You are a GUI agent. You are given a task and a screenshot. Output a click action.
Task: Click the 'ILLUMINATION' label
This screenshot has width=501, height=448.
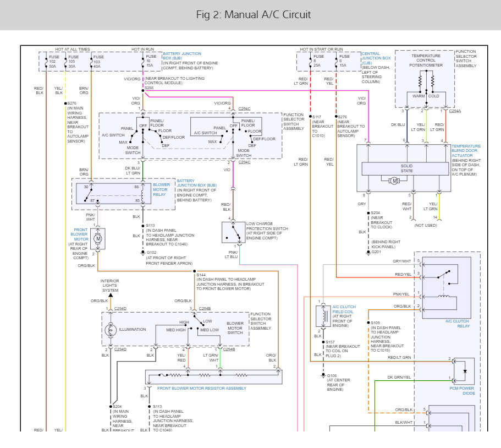click(133, 329)
